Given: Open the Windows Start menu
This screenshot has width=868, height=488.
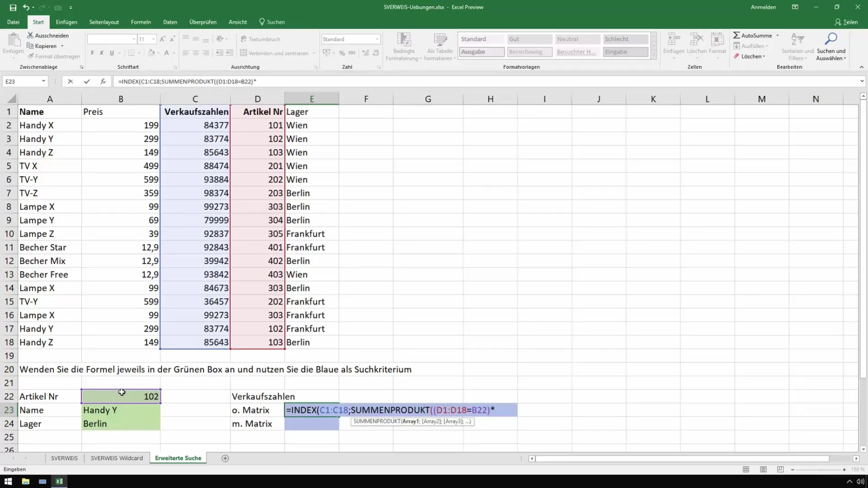Looking at the screenshot, I should pyautogui.click(x=8, y=481).
